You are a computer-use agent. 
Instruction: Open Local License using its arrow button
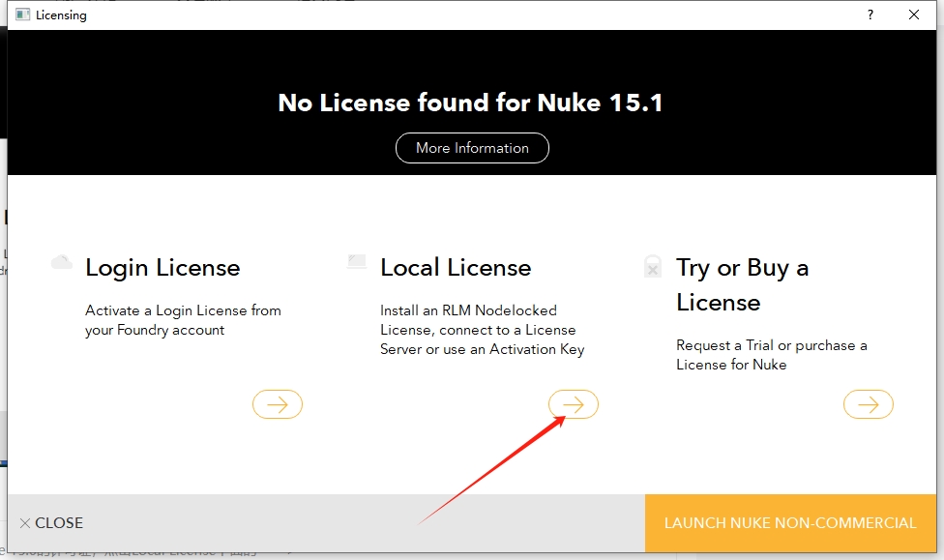coord(574,404)
